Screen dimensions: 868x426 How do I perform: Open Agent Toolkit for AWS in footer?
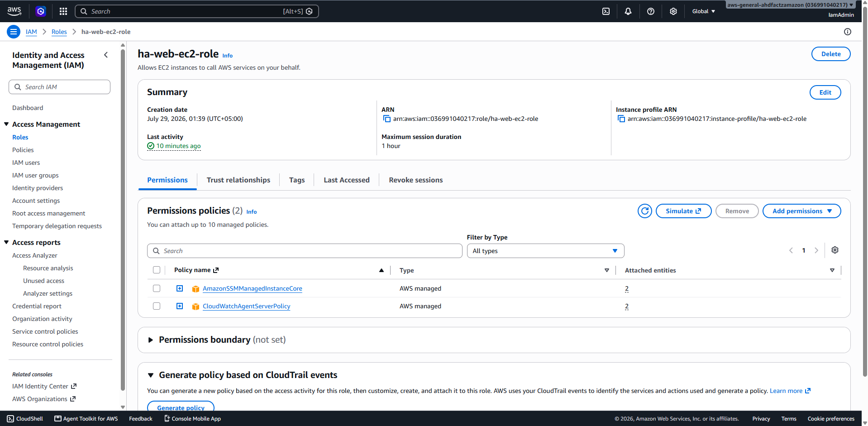click(x=86, y=419)
